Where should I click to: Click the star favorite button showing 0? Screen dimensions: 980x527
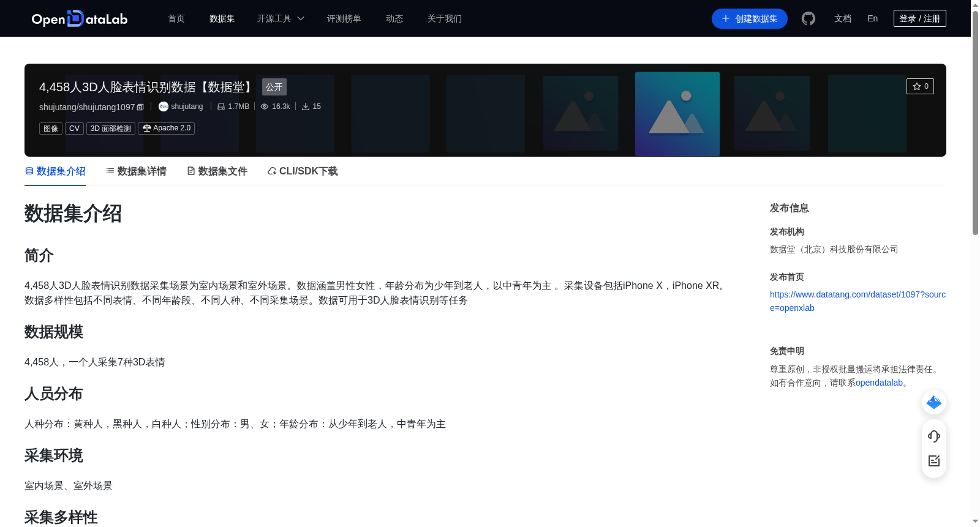pyautogui.click(x=920, y=86)
